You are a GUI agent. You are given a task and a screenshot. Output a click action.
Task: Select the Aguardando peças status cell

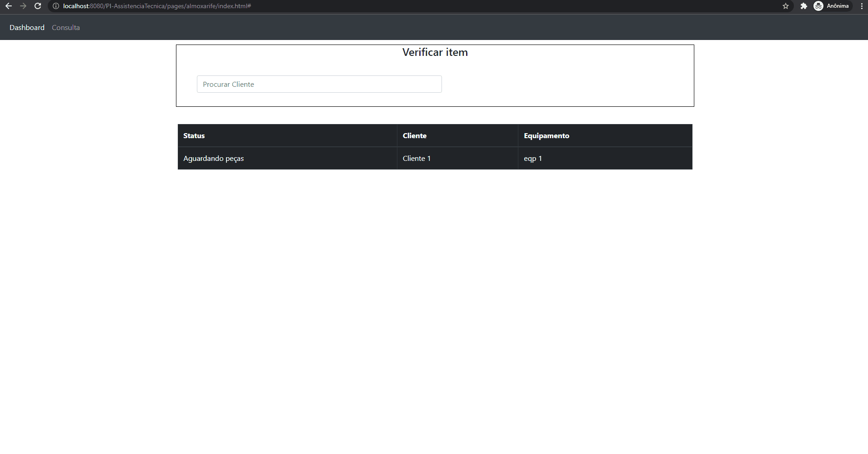(x=287, y=158)
